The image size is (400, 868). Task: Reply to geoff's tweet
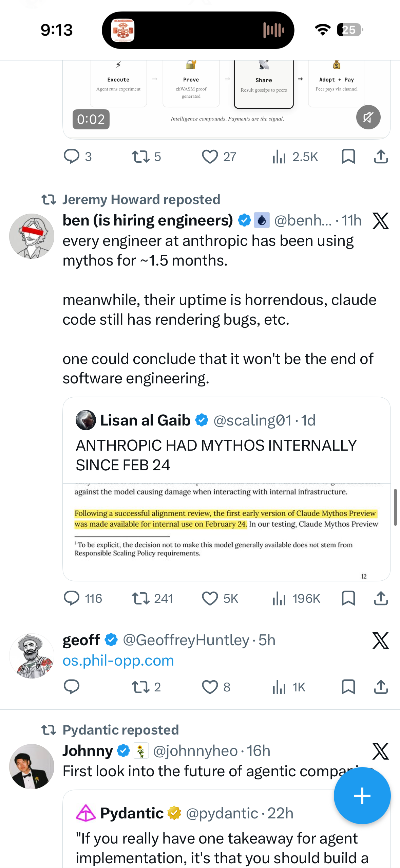point(72,687)
